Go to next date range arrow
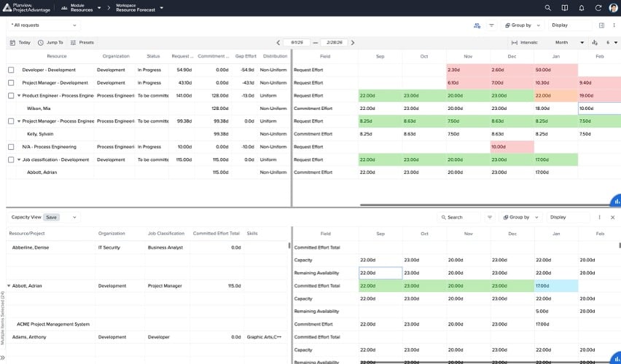This screenshot has height=364, width=621. 353,42
